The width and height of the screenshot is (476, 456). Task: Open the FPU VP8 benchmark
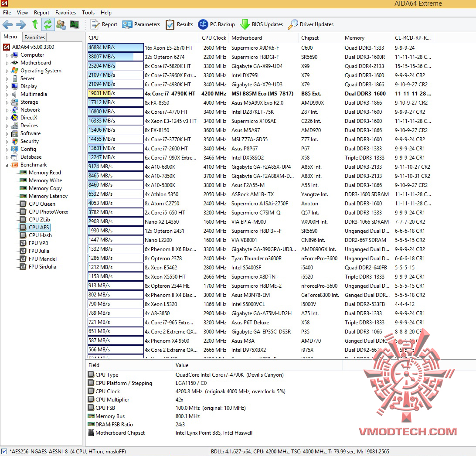click(x=38, y=243)
